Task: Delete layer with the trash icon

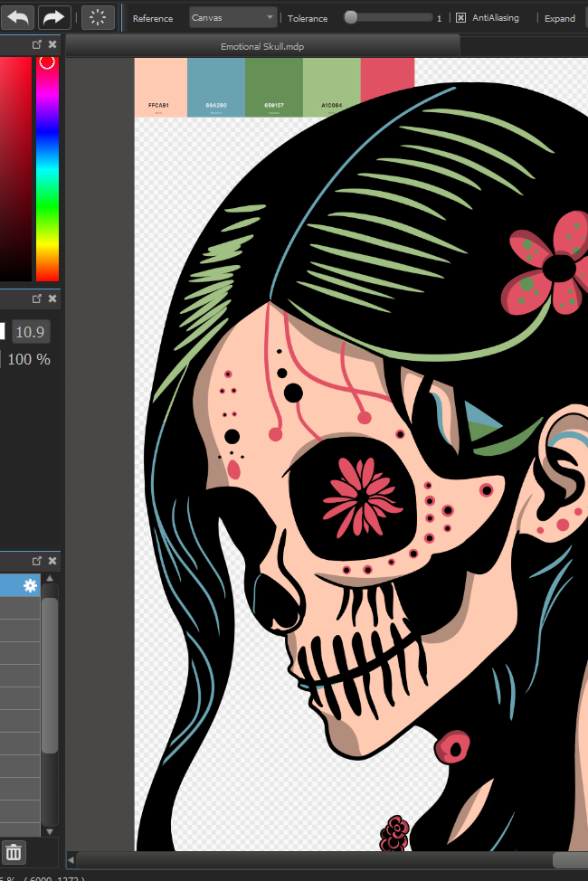Action: tap(14, 852)
